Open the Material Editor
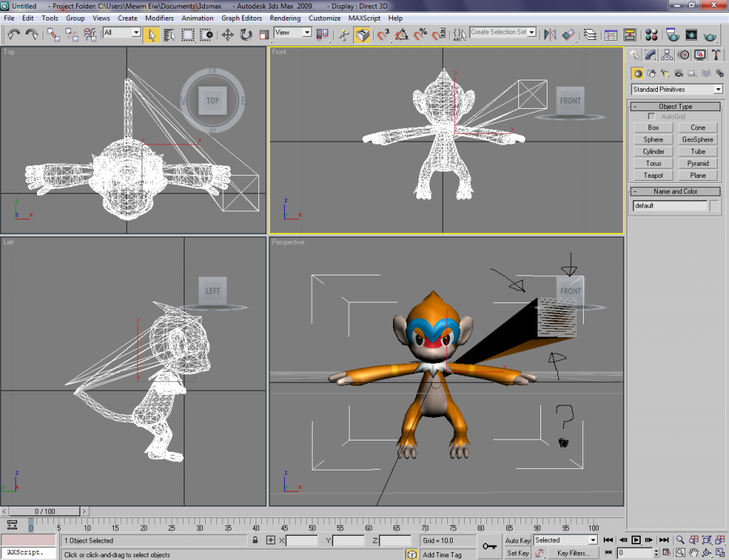729x560 pixels. (x=651, y=35)
